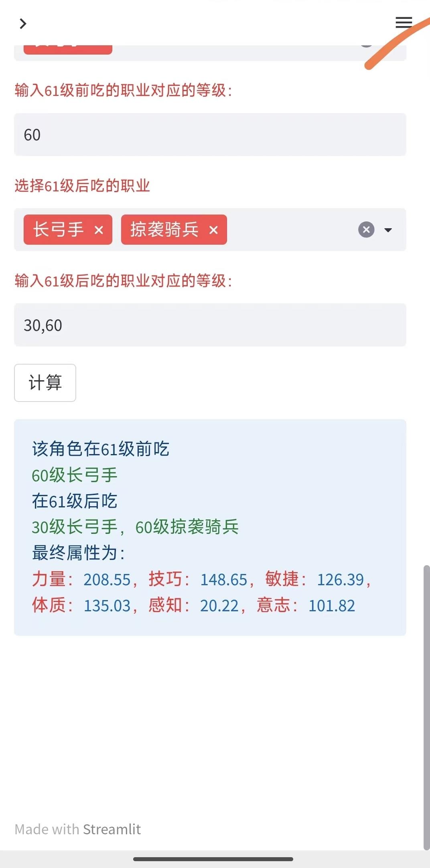
Task: Tap the home indicator bar at bottom
Action: tap(213, 859)
